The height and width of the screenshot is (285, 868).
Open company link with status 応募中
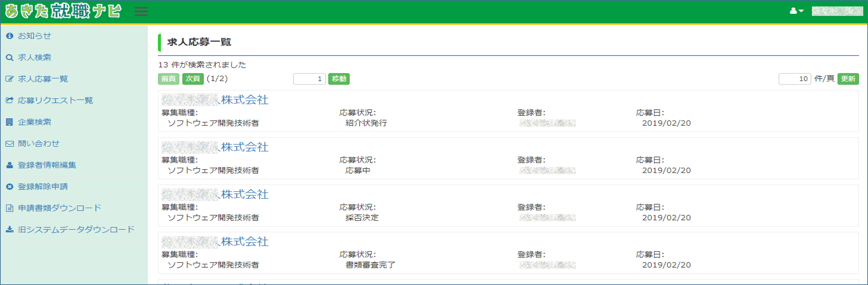click(215, 147)
